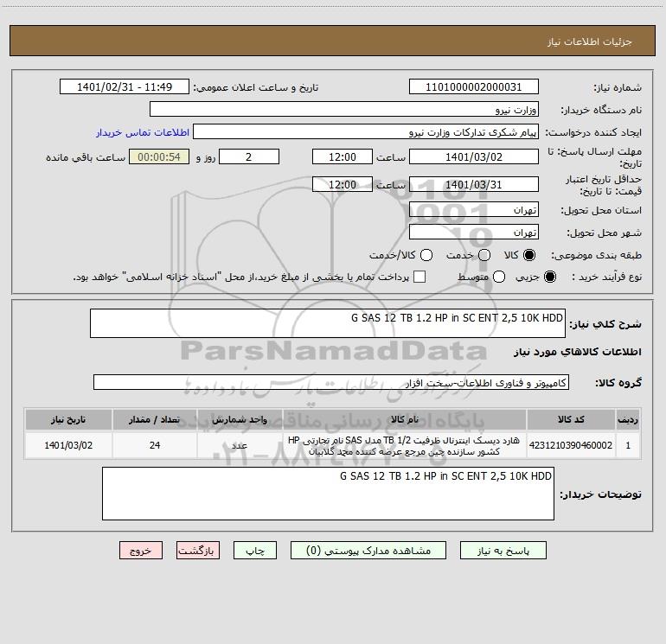666x644 pixels.
Task: Click the delivery province field تهران
Action: (x=474, y=210)
